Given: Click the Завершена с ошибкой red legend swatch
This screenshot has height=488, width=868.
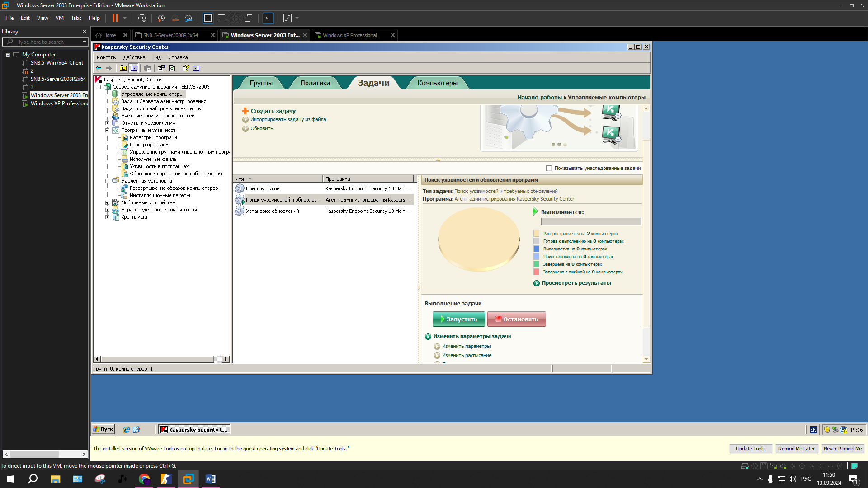Looking at the screenshot, I should click(x=536, y=272).
